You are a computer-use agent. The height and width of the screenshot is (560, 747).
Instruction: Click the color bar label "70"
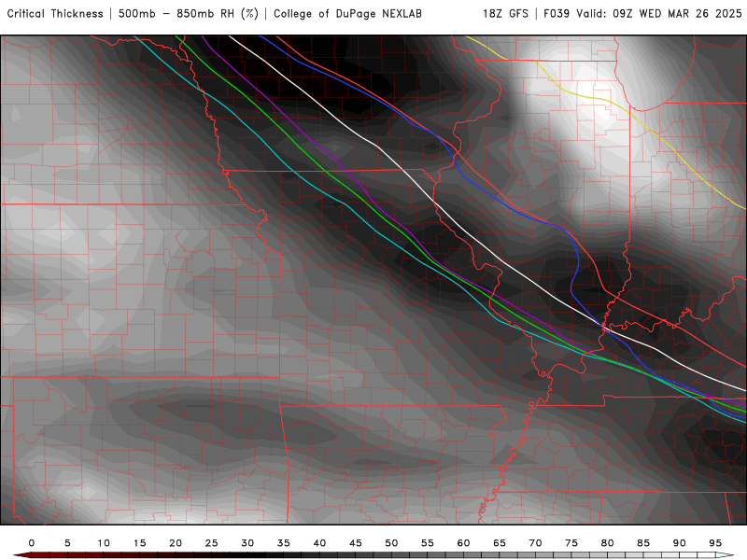535,543
